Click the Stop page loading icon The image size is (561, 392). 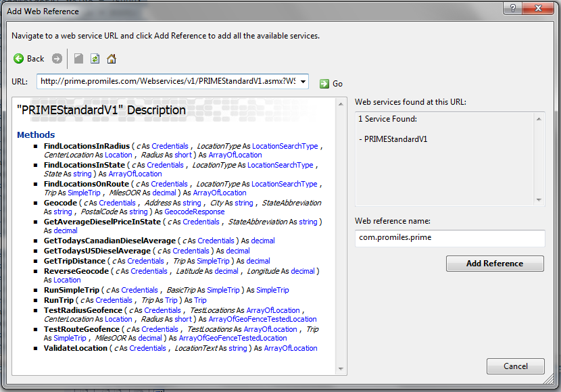click(78, 59)
